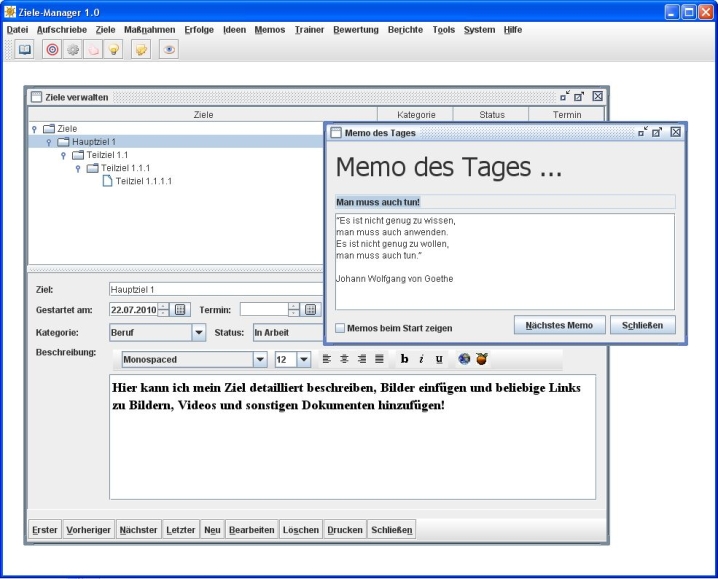Collapse the Hauptziel 1 tree node
The width and height of the screenshot is (718, 579).
click(x=50, y=142)
